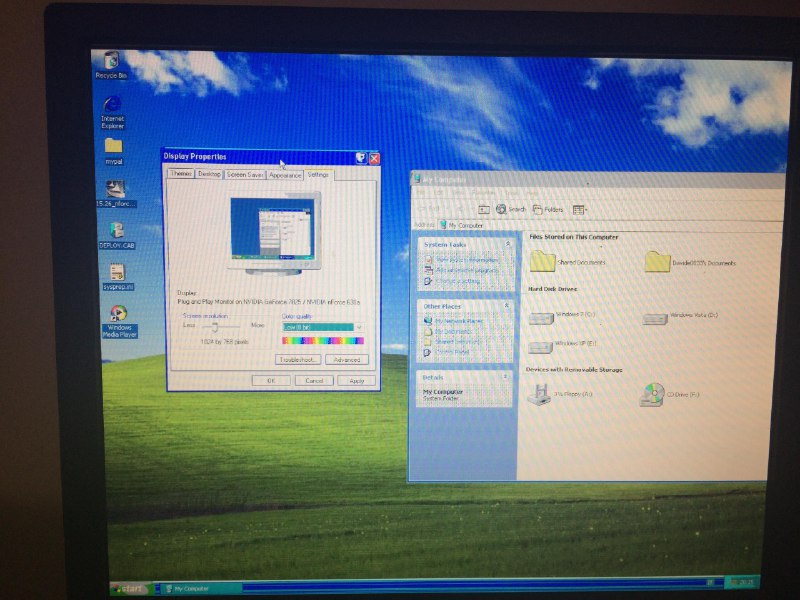Switch to the Appearance tab

285,176
